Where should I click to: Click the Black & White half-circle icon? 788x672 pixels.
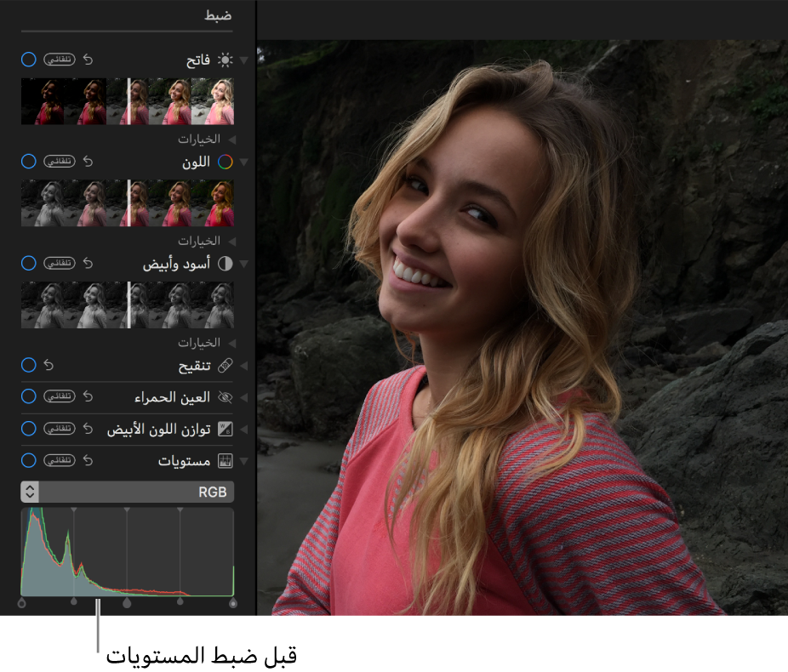point(225,265)
